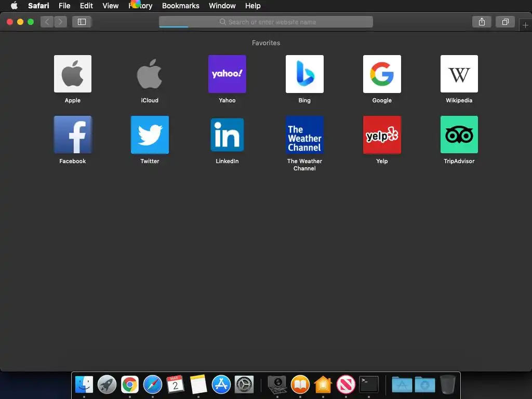Open Books app from the Dock
532x399 pixels.
click(300, 385)
